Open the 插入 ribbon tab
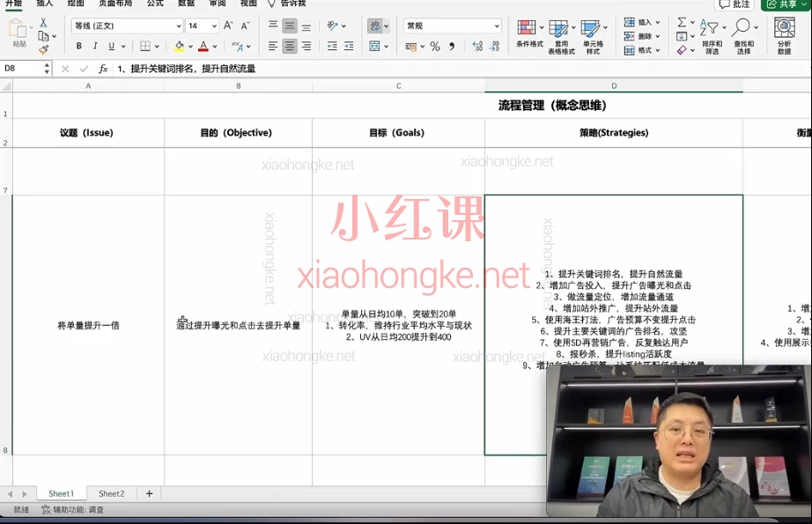 [45, 4]
